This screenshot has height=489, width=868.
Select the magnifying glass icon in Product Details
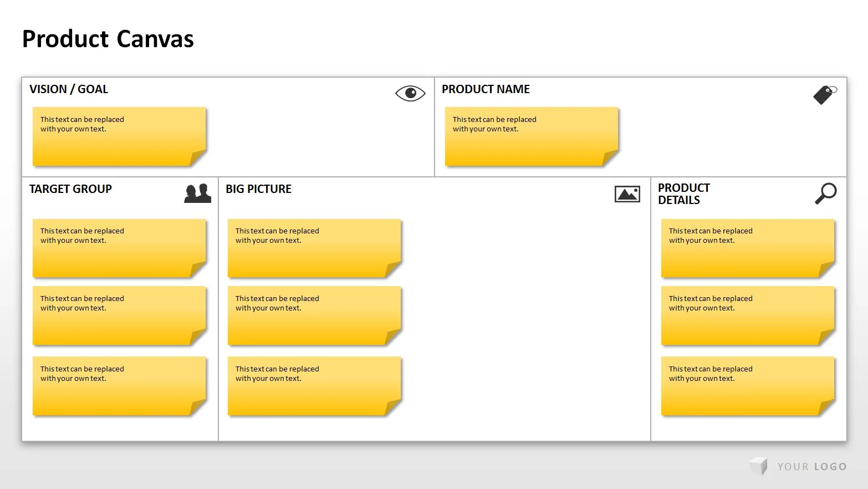tap(826, 193)
